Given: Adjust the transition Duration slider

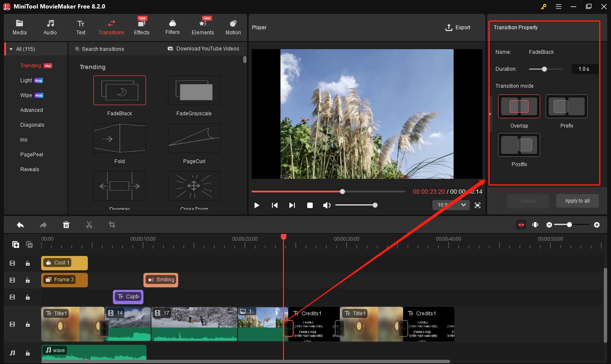Looking at the screenshot, I should [x=546, y=69].
